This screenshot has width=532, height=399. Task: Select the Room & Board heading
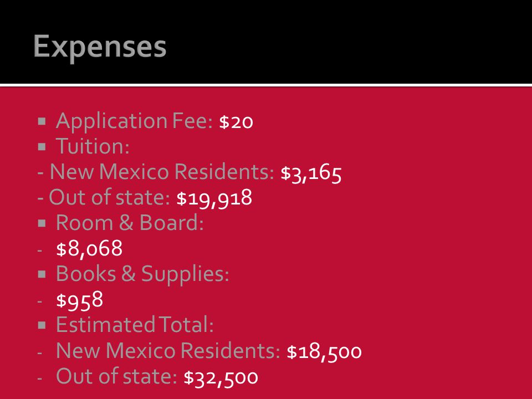(x=130, y=223)
